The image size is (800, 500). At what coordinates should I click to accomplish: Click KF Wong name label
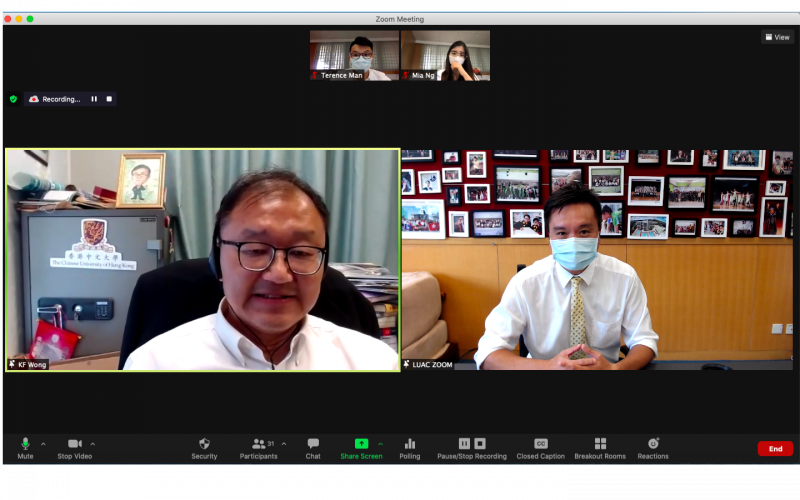pos(32,365)
